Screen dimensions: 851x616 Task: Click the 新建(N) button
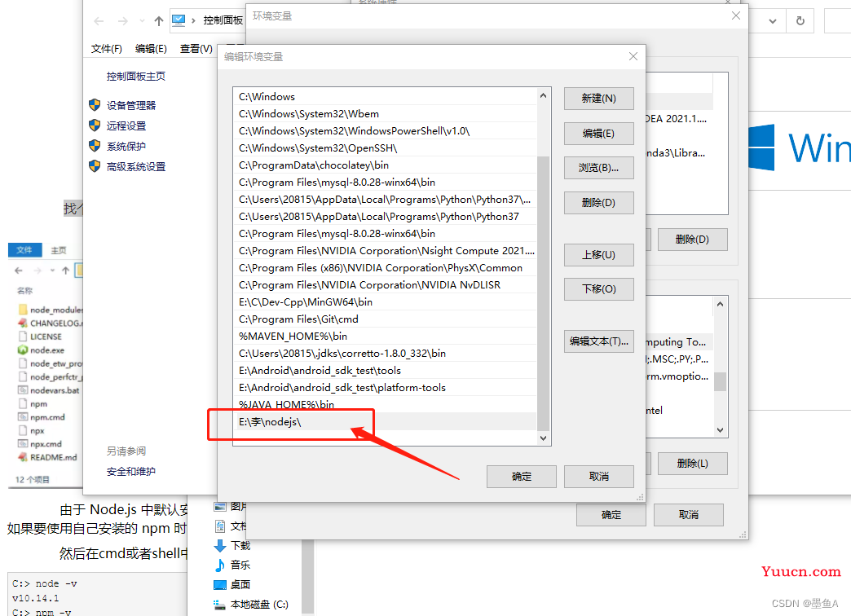tap(598, 99)
